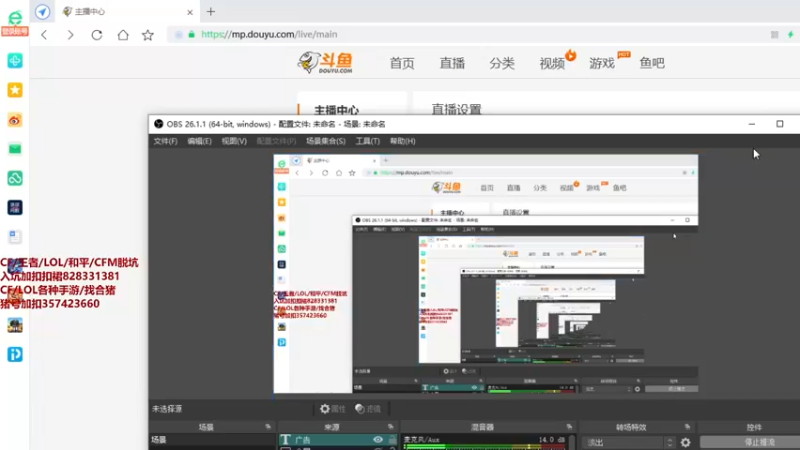
Task: Open the blue iD sidebar icon
Action: tap(15, 355)
